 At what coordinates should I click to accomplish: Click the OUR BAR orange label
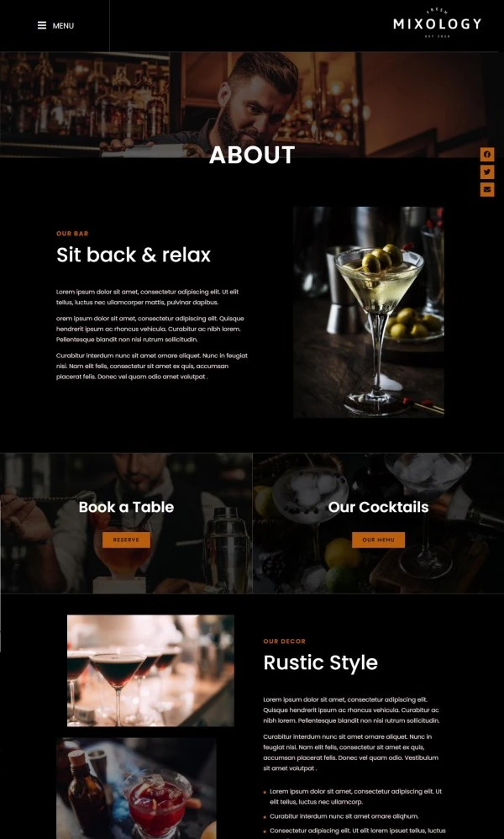point(72,234)
